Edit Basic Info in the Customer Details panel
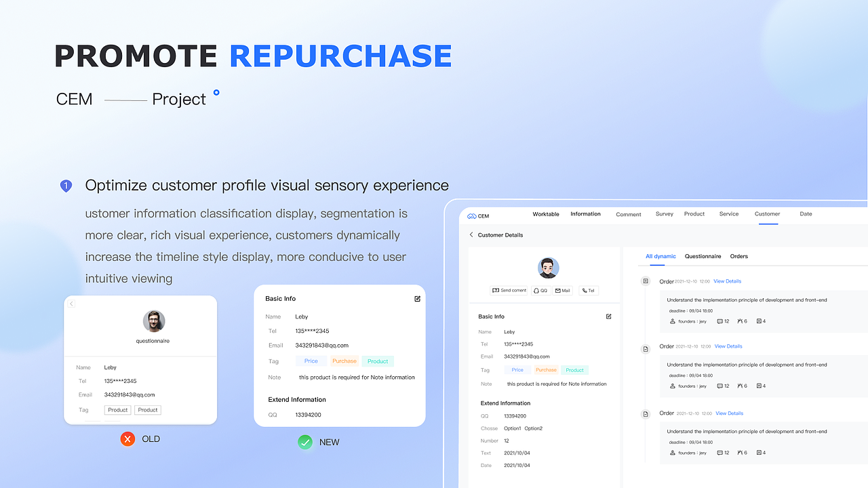 pyautogui.click(x=609, y=317)
